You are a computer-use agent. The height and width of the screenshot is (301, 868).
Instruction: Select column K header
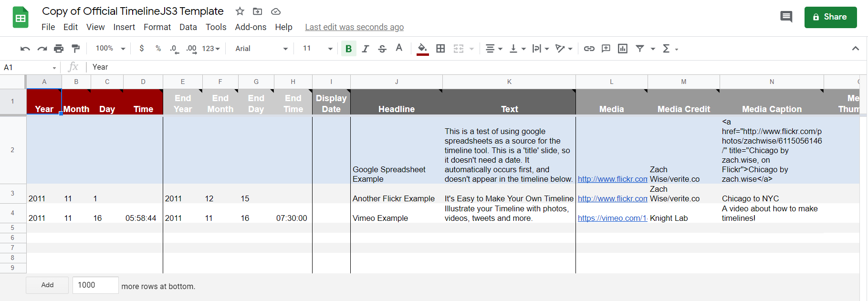click(509, 82)
